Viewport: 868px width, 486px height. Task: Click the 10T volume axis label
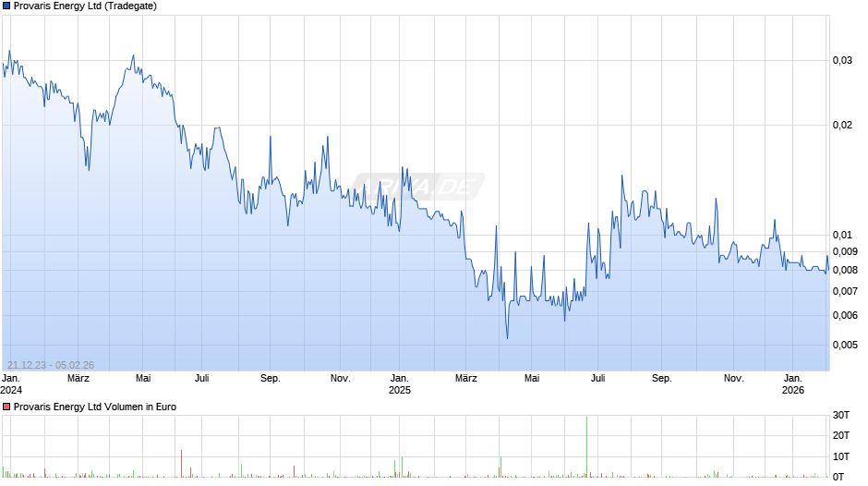(841, 456)
